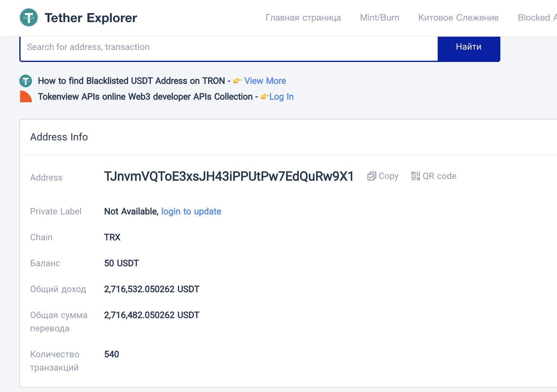The image size is (557, 392).
Task: Click the login to update link
Action: click(x=191, y=211)
